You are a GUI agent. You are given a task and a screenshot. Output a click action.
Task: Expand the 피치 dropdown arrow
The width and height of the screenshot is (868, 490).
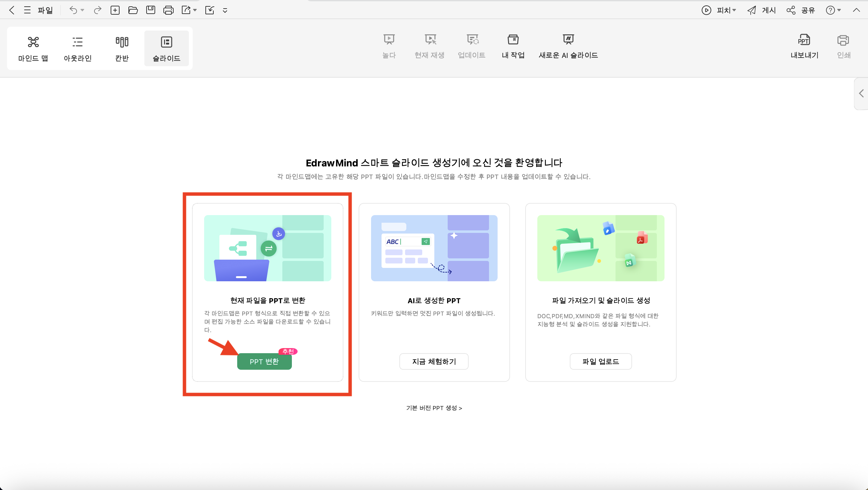click(x=734, y=10)
